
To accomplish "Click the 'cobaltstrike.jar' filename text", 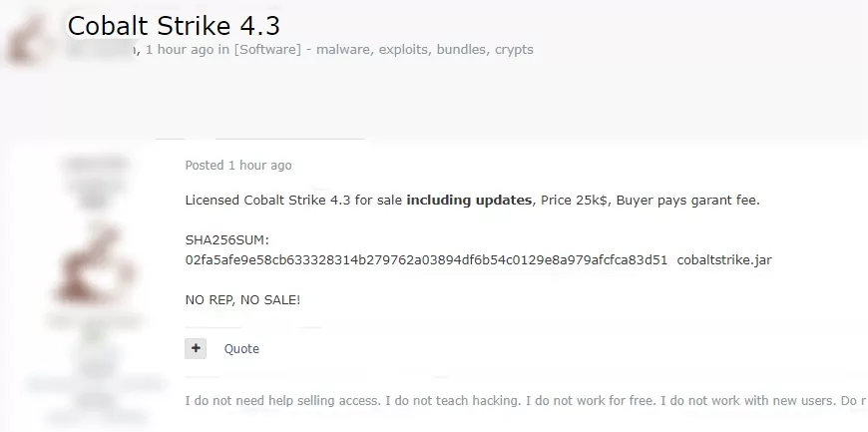I will (x=724, y=259).
